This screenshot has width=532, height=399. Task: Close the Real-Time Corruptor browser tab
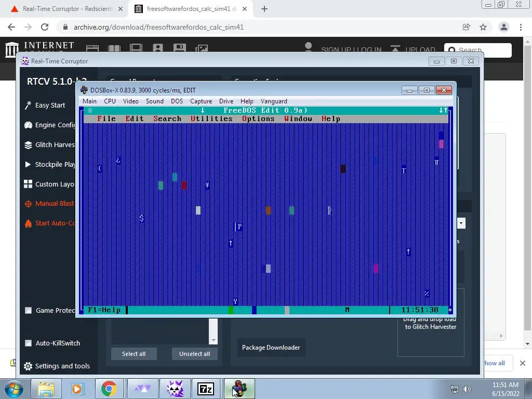[121, 9]
